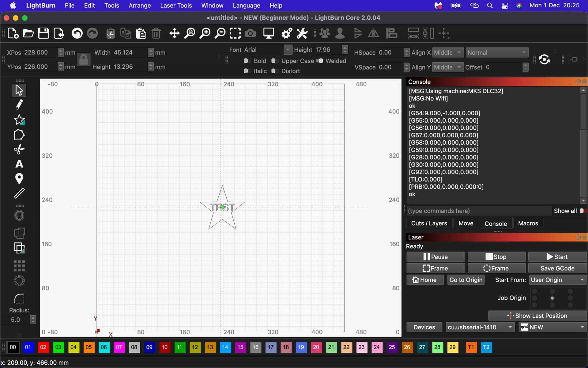Switch to the Cuts / Layers tab
The height and width of the screenshot is (368, 588).
[x=429, y=223]
